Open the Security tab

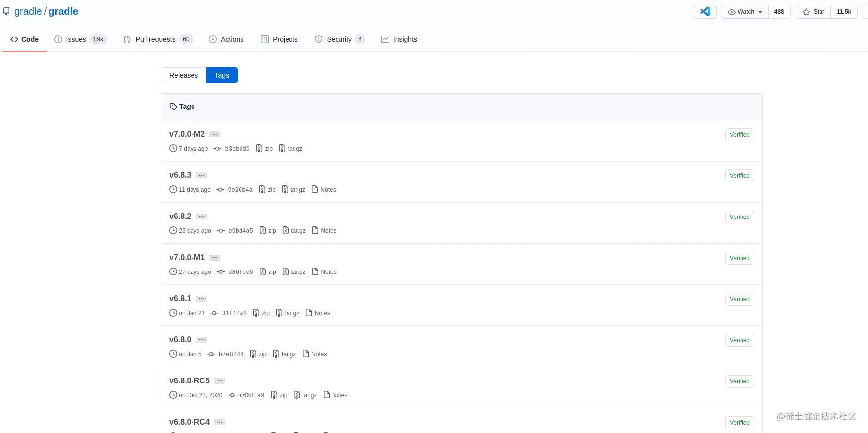click(x=340, y=39)
